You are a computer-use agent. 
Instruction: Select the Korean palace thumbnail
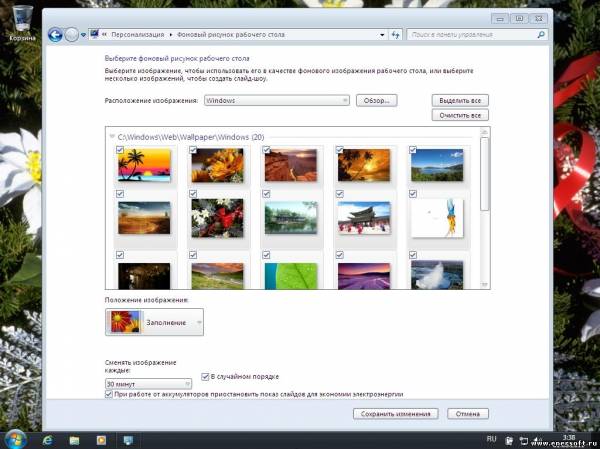pos(364,217)
